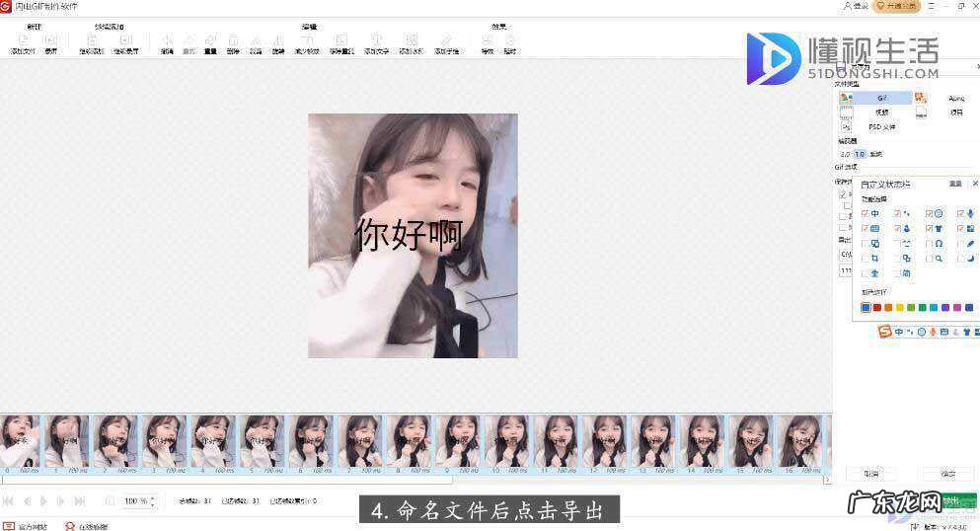Viewport: 980px width, 531px height.
Task: Select frame 16 thumbnail in the filmstrip
Action: coord(800,443)
